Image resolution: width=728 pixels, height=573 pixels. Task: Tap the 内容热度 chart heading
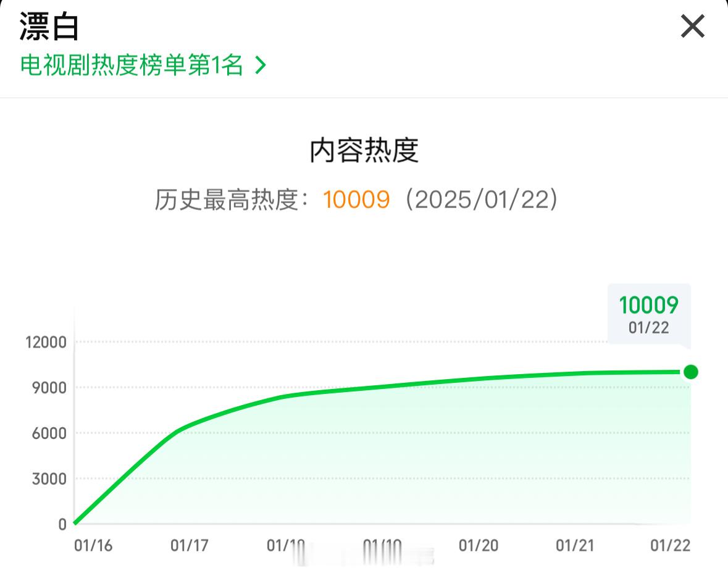pos(364,150)
